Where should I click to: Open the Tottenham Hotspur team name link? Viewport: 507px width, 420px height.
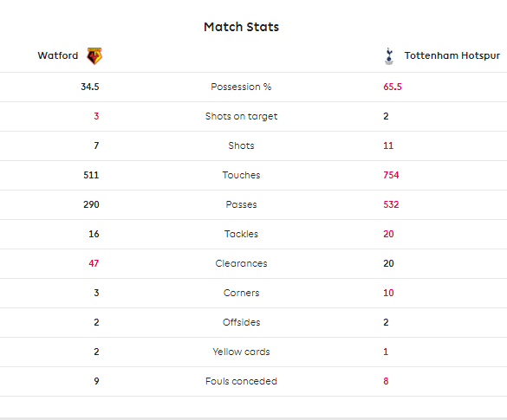[452, 55]
